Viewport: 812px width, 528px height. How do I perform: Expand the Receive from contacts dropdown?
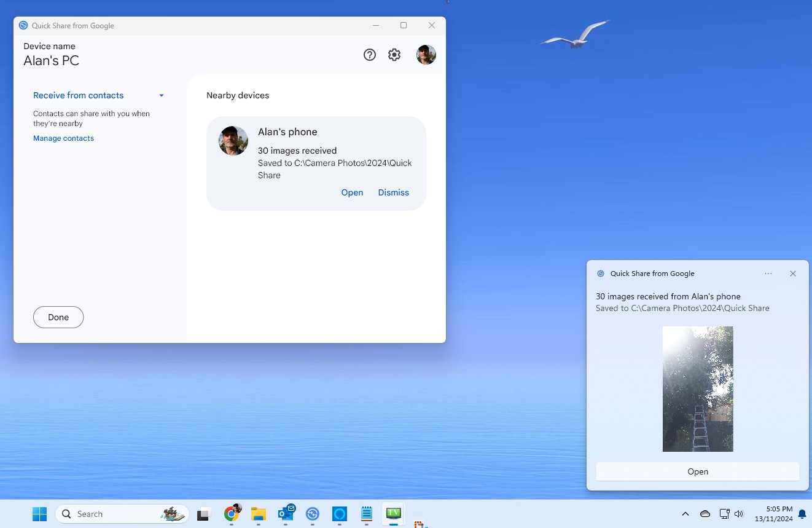click(161, 95)
